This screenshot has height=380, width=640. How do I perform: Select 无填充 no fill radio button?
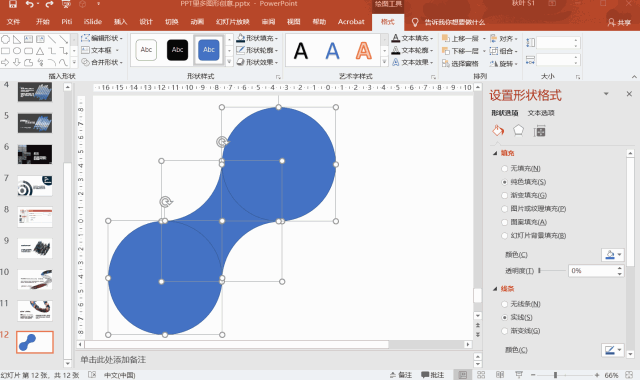[x=504, y=168]
